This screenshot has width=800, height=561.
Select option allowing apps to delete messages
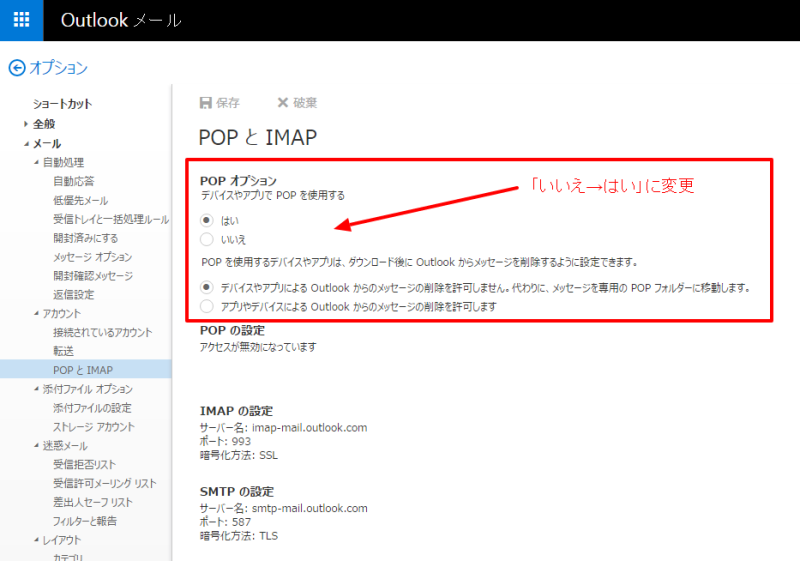(x=207, y=307)
